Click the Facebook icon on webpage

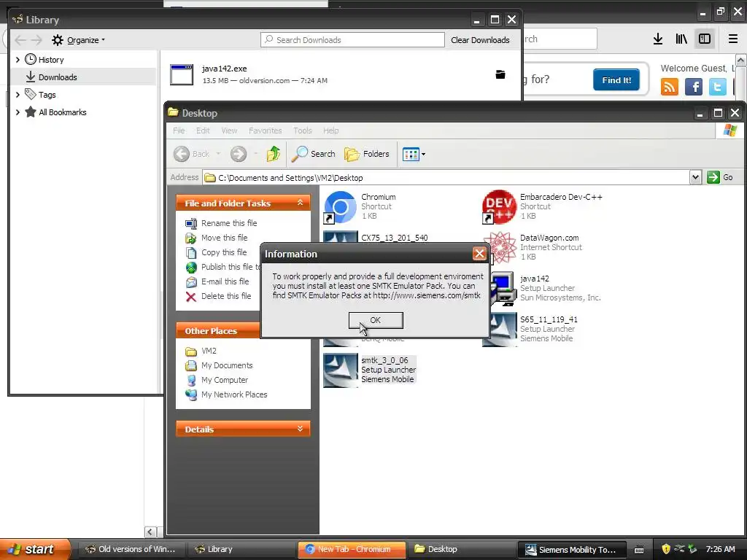coord(694,87)
